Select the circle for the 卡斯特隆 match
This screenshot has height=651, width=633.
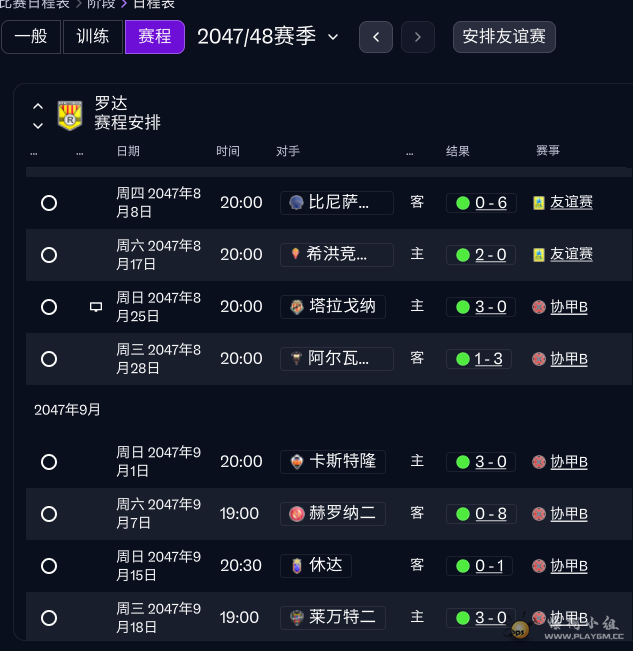49,462
